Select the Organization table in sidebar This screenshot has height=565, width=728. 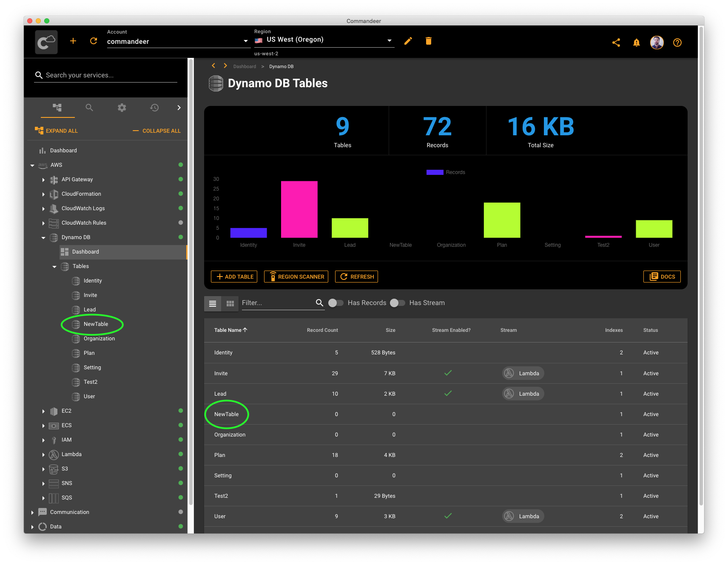point(99,339)
